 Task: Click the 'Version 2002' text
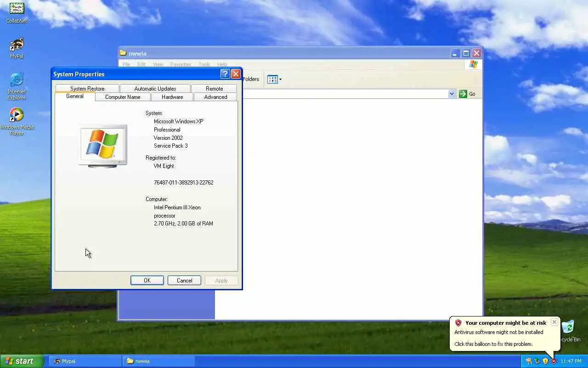coord(168,138)
